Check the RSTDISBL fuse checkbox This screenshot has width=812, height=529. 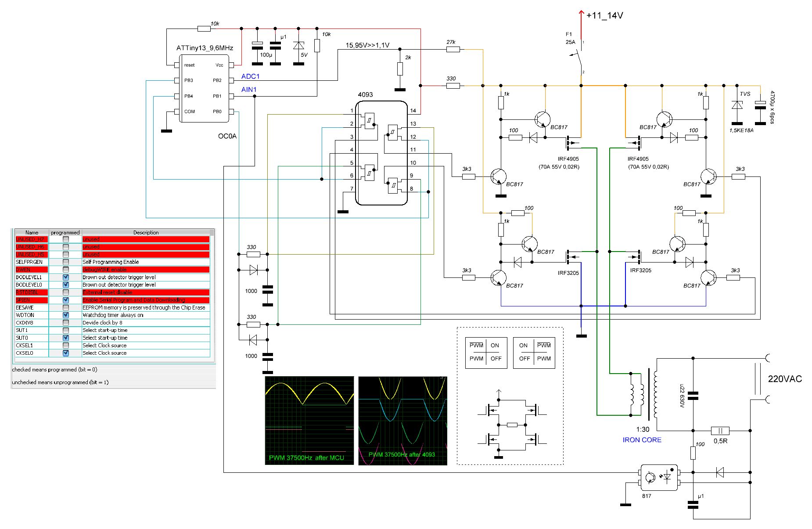(x=66, y=292)
